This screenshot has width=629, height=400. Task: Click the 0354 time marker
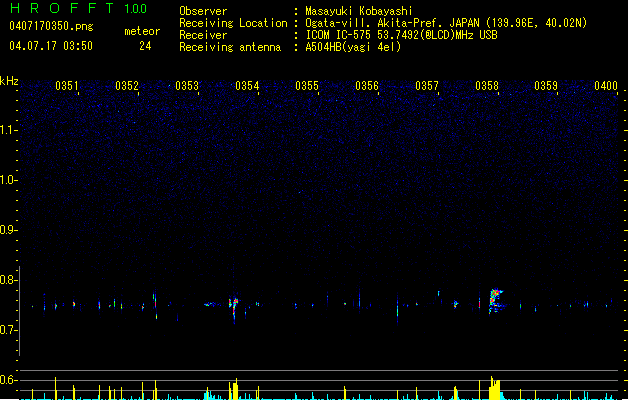[247, 86]
